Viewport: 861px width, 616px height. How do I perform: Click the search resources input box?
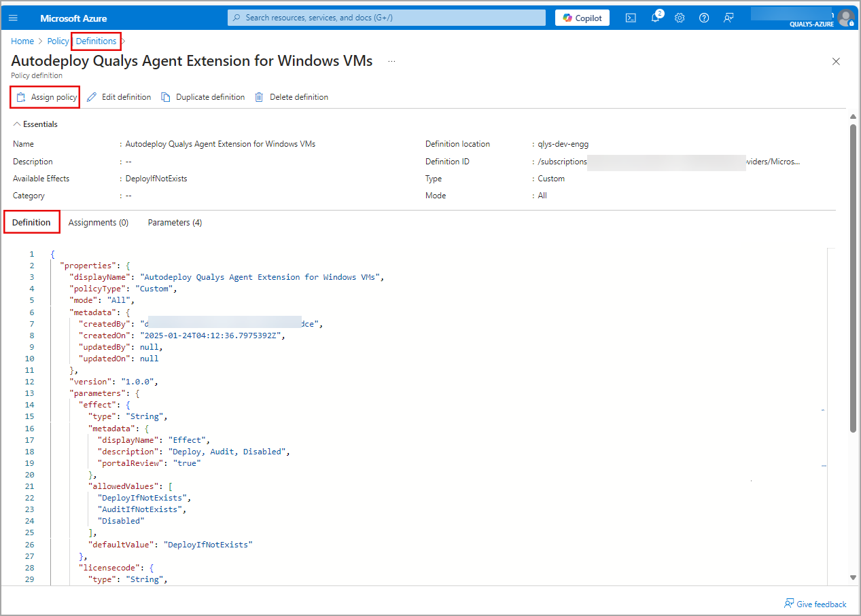[387, 18]
